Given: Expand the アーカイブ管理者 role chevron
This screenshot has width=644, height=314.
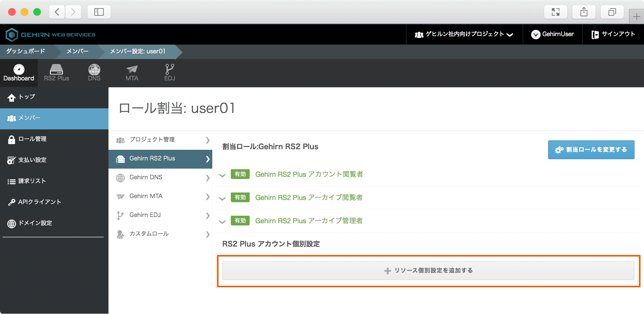Looking at the screenshot, I should pyautogui.click(x=222, y=222).
